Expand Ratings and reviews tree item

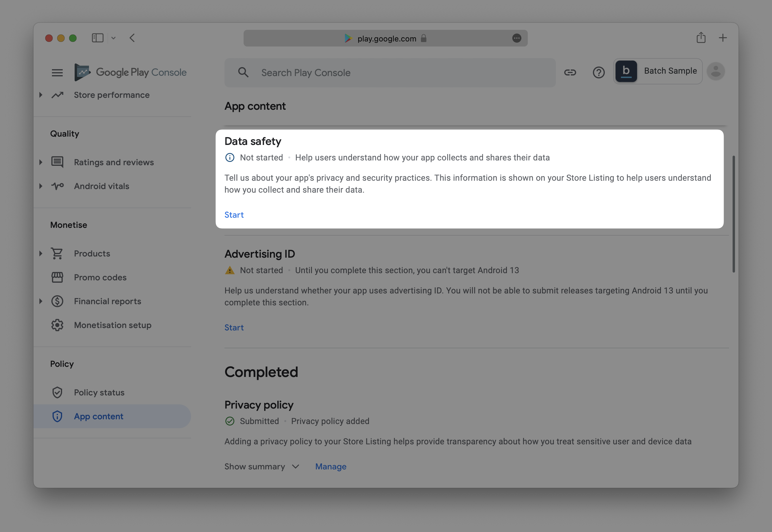41,162
